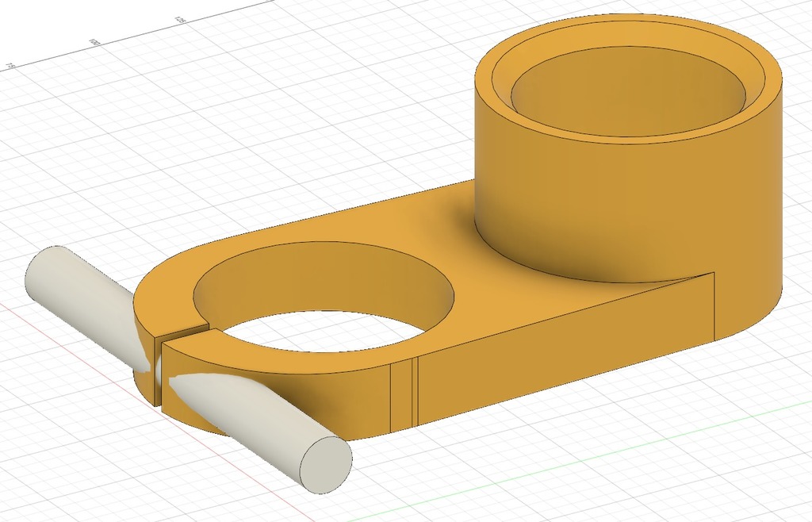Select the round end face of the white pin
The image size is (812, 522).
click(326, 465)
